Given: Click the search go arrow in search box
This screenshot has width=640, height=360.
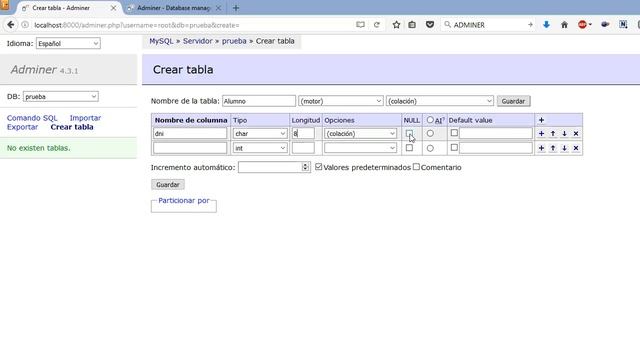Looking at the screenshot, I should click(530, 25).
